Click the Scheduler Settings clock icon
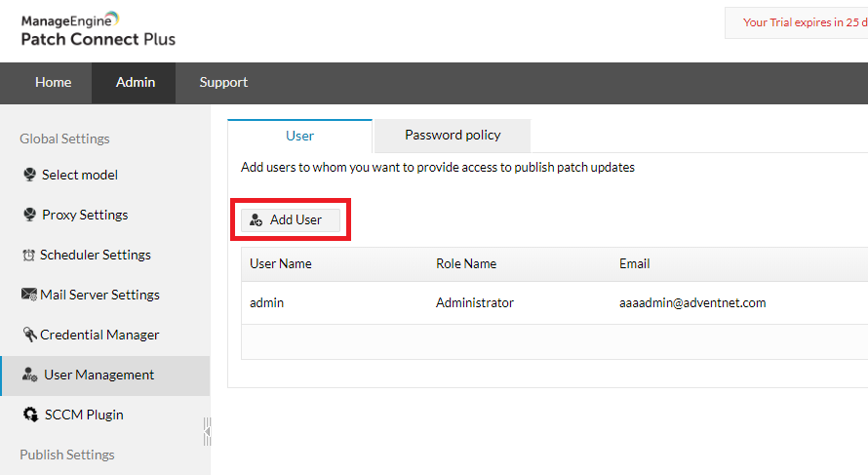 click(28, 256)
